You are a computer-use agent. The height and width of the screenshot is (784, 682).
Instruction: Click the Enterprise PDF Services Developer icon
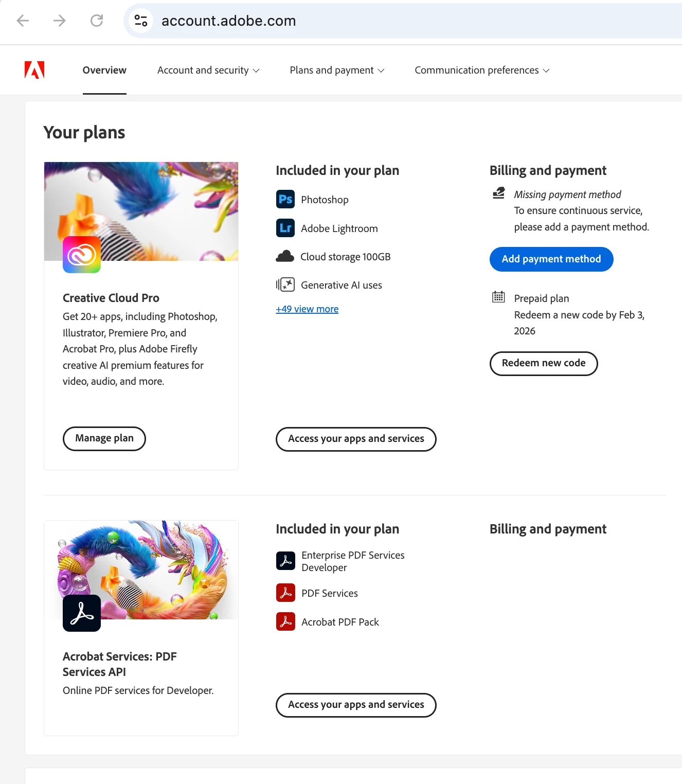coord(285,561)
